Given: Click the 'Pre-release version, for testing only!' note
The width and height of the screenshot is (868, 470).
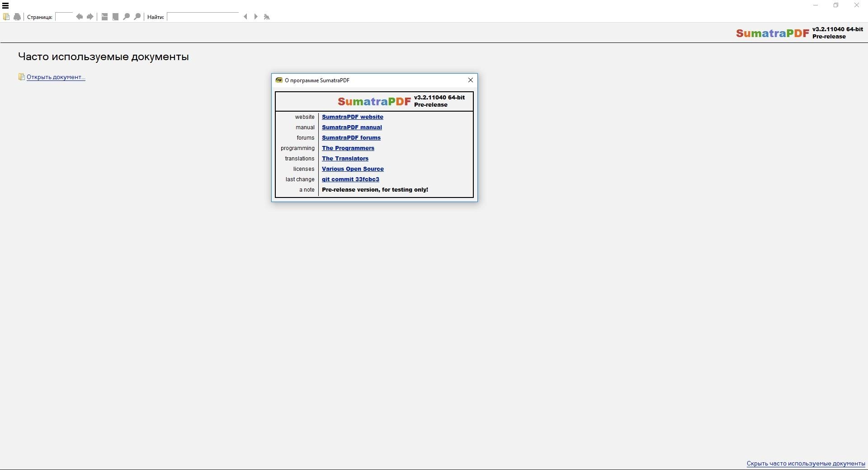Looking at the screenshot, I should tap(375, 189).
